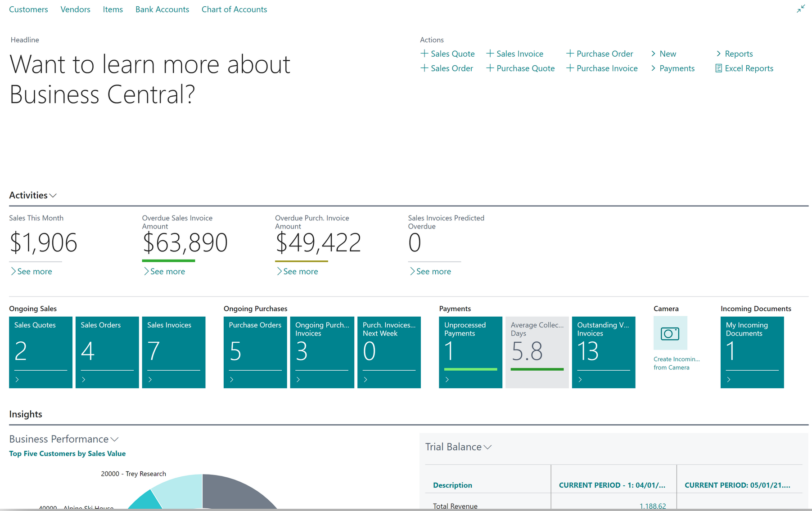This screenshot has height=511, width=812.
Task: Click the arrow on Unprocessed Payments tile
Action: pos(447,380)
